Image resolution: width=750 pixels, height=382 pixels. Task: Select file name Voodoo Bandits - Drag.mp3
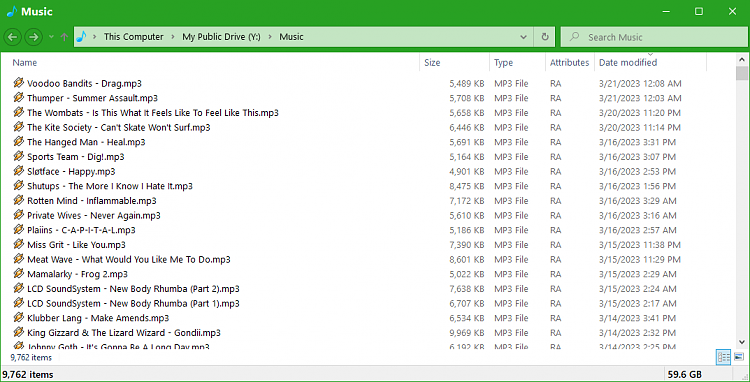tap(84, 84)
